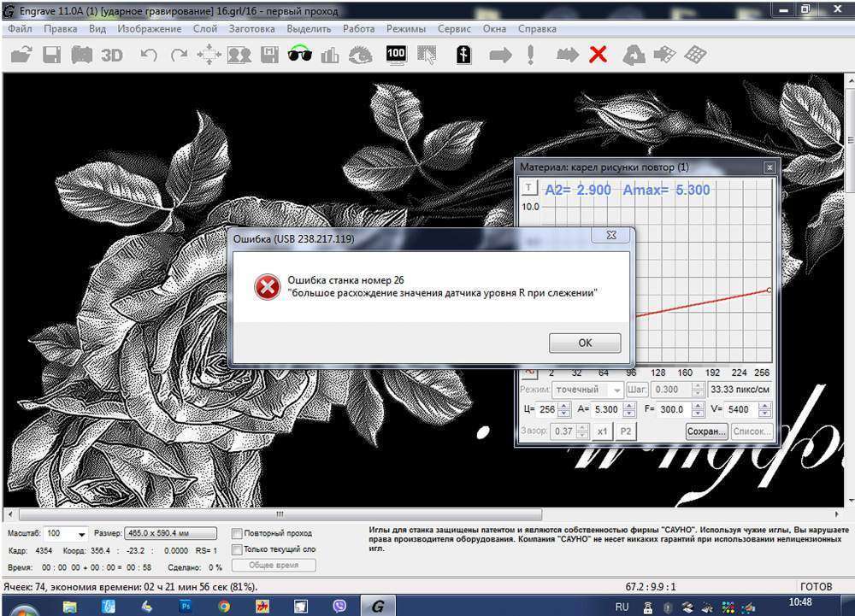Click the red X cancel icon

pyautogui.click(x=598, y=56)
